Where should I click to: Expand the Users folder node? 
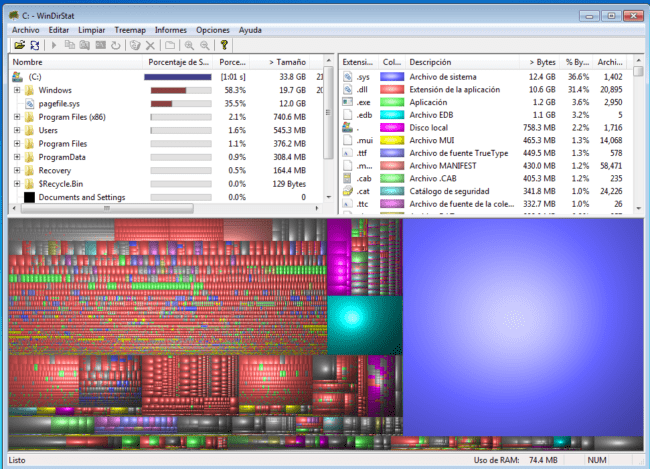click(17, 130)
